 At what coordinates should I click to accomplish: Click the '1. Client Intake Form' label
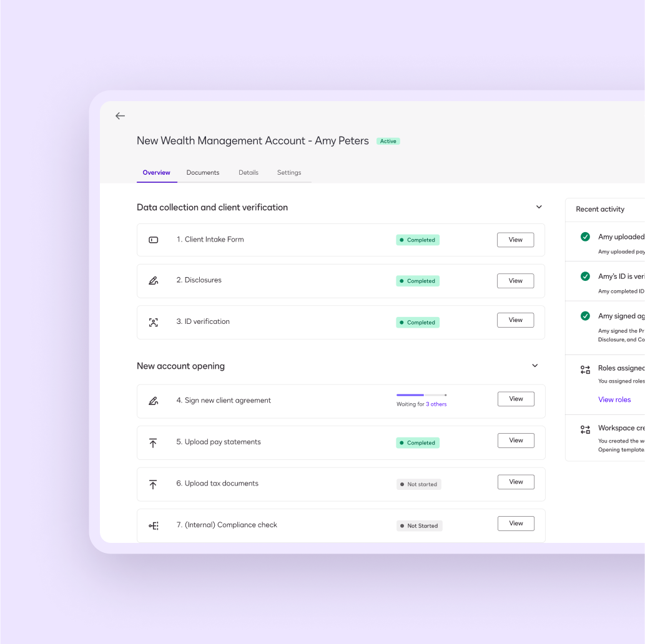tap(210, 240)
